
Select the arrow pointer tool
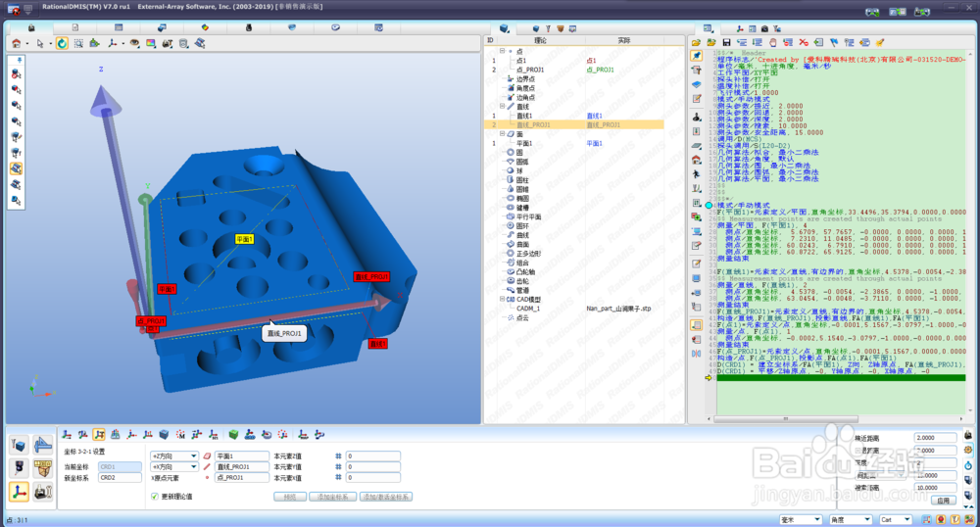[40, 44]
